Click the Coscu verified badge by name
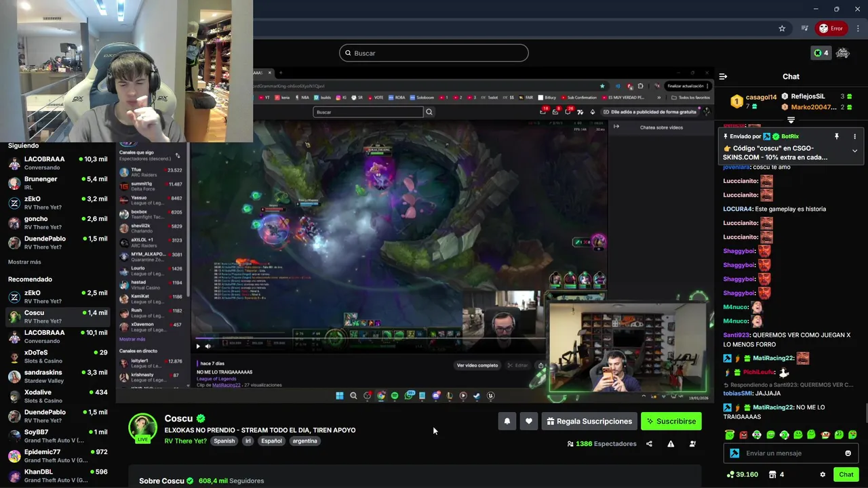The image size is (868, 488). click(x=201, y=419)
